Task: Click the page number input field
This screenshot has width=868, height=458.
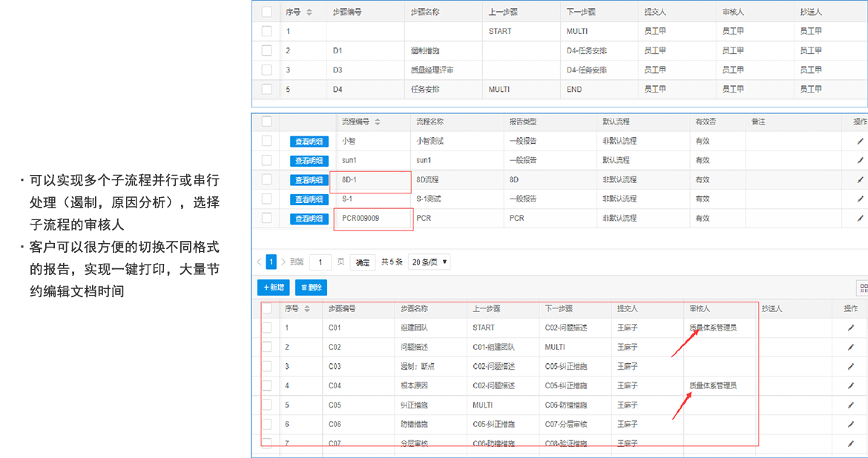Action: [x=320, y=262]
